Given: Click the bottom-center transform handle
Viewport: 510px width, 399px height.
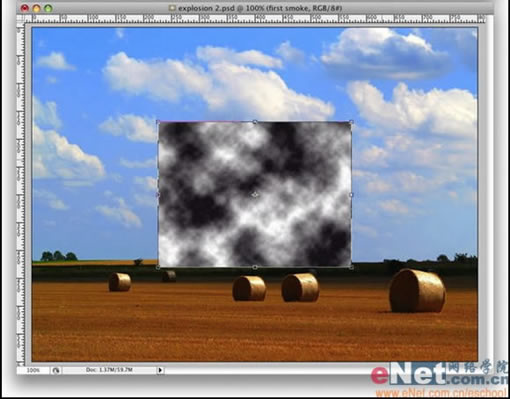Looking at the screenshot, I should click(x=255, y=267).
